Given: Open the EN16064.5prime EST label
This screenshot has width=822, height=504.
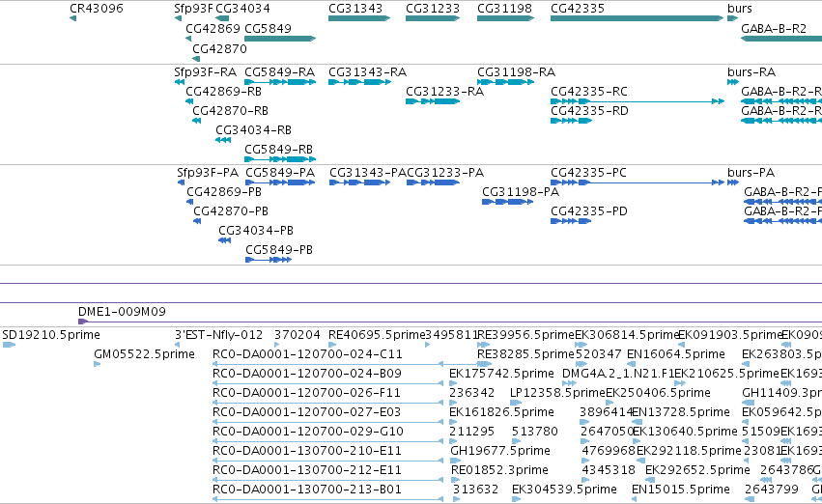Looking at the screenshot, I should point(676,354).
